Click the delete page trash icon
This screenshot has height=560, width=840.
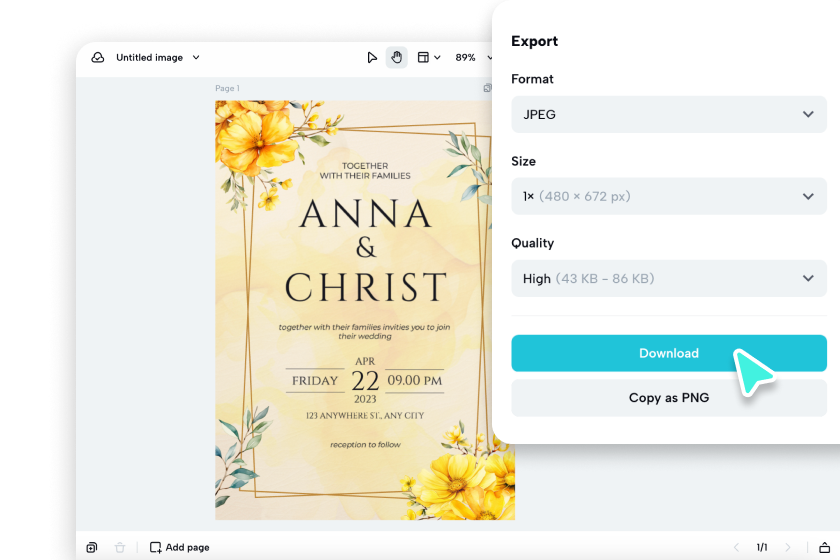tap(120, 547)
